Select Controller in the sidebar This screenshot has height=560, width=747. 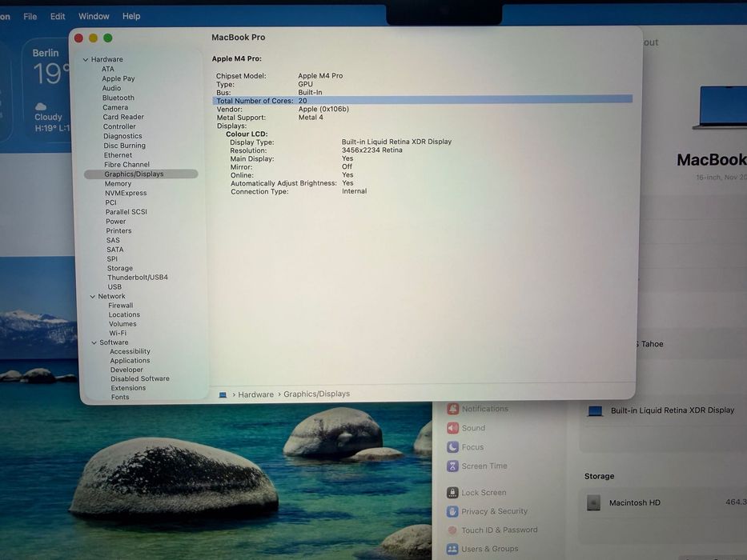[x=119, y=126]
